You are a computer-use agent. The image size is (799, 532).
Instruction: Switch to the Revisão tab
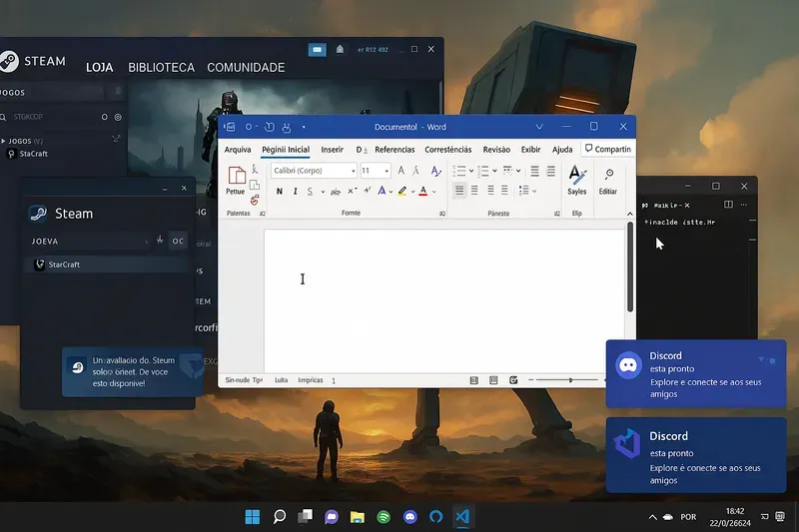(496, 149)
